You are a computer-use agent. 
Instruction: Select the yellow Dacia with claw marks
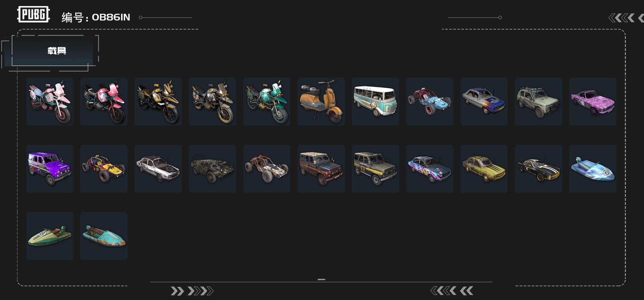tap(484, 169)
